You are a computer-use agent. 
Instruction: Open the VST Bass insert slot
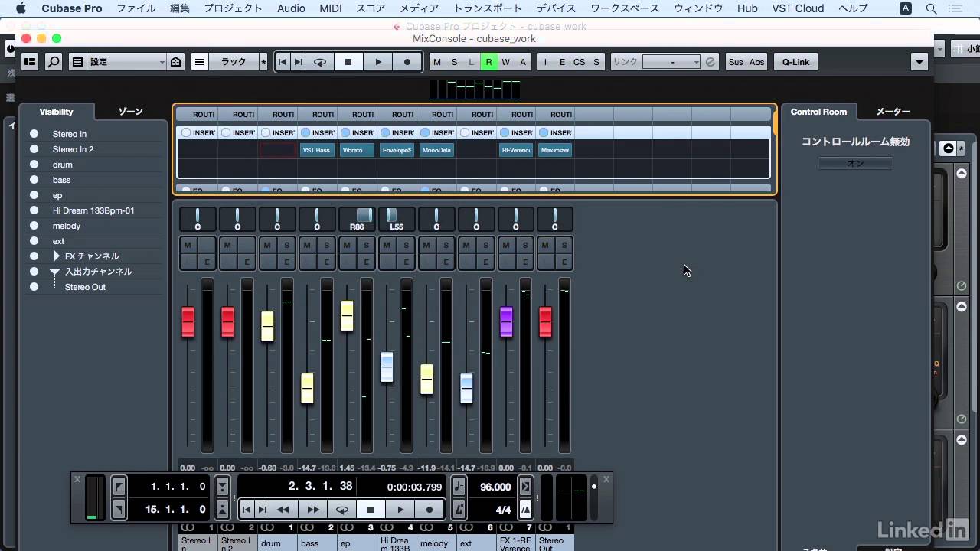(x=317, y=150)
